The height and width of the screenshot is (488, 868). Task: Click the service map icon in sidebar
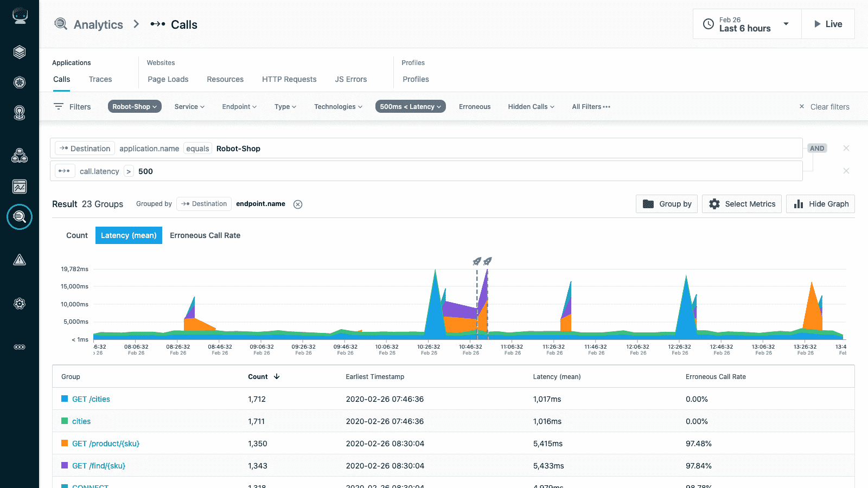pyautogui.click(x=20, y=155)
